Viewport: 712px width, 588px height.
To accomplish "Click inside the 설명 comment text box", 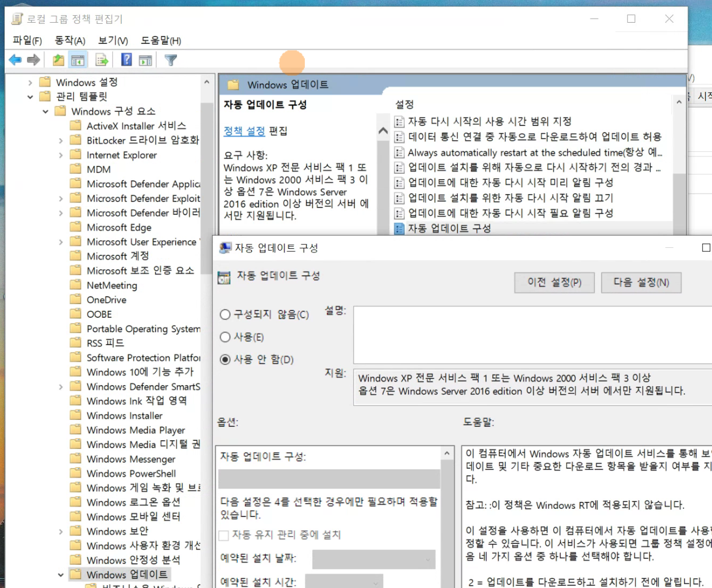I will [532, 335].
